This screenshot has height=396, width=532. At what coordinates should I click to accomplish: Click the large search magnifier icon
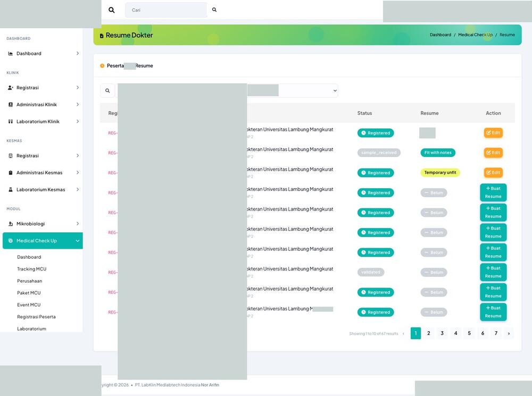[111, 10]
